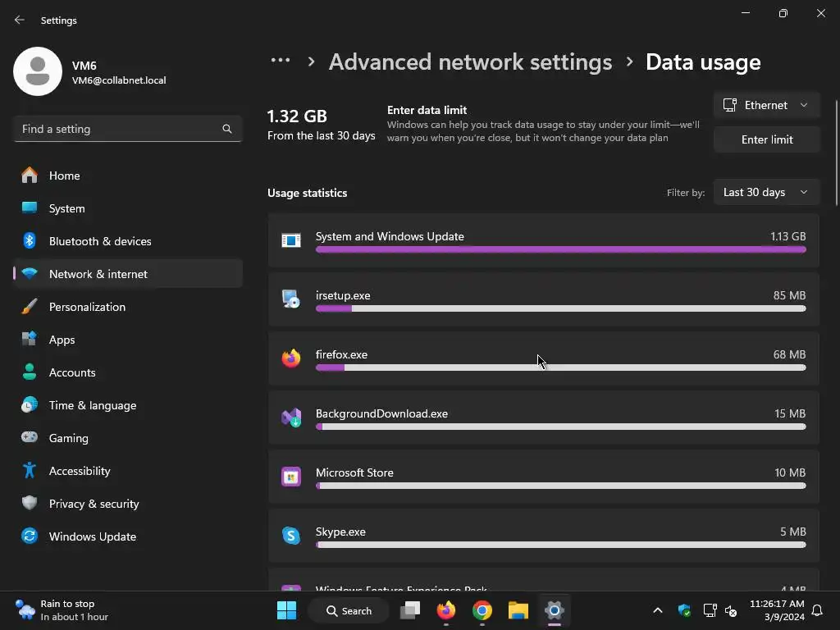Click the search magnifier in Find a setting

pyautogui.click(x=227, y=129)
